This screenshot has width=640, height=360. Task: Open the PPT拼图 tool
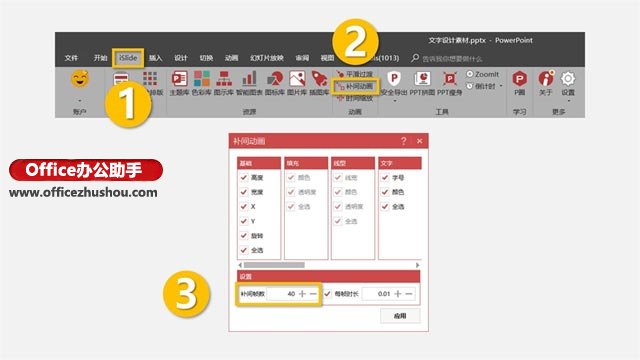click(422, 83)
